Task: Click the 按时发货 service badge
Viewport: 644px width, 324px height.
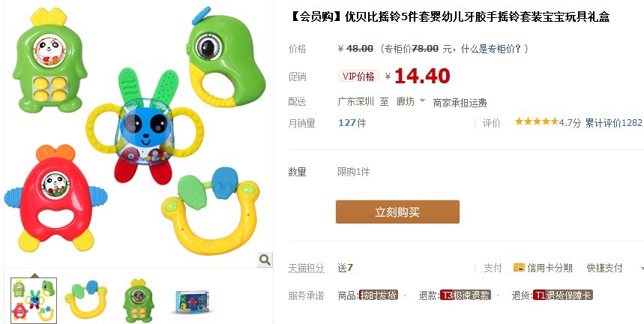Action: tap(379, 295)
